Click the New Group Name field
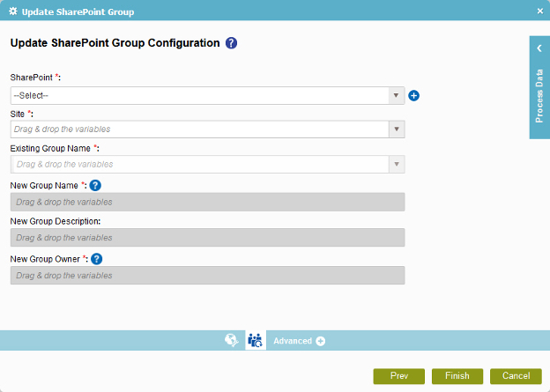 [x=207, y=202]
